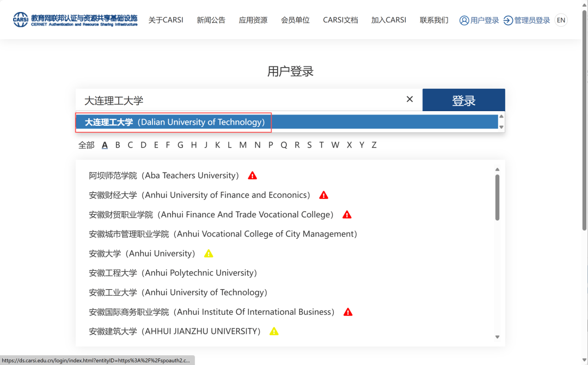This screenshot has width=588, height=365.
Task: Click the CARSI logo in the header
Action: coord(75,20)
